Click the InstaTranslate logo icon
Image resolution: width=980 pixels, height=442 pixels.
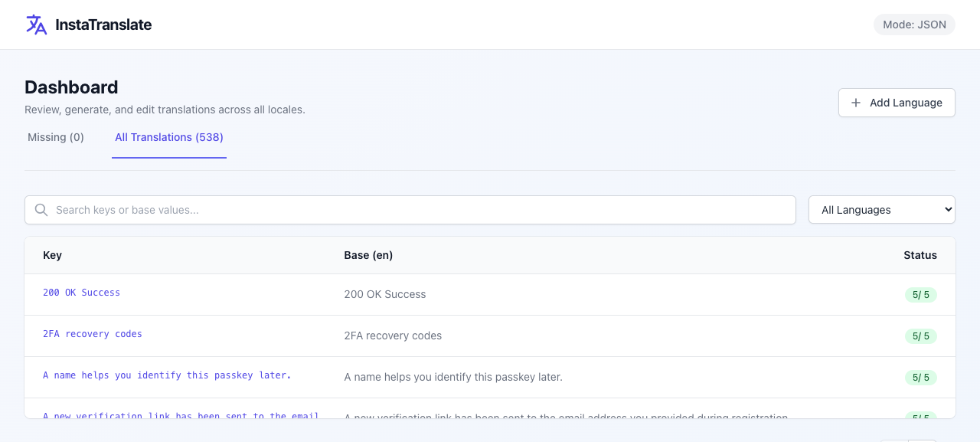[x=36, y=25]
